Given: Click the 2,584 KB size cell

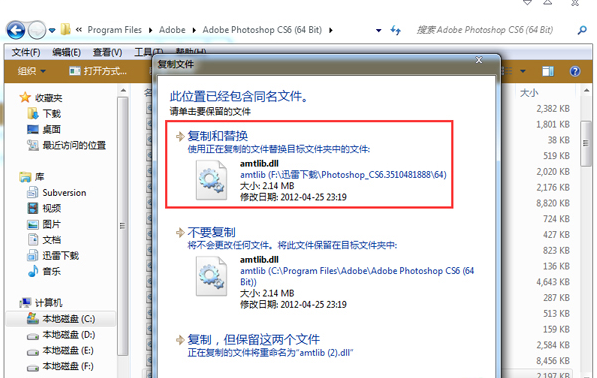Looking at the screenshot, I should point(553,345).
